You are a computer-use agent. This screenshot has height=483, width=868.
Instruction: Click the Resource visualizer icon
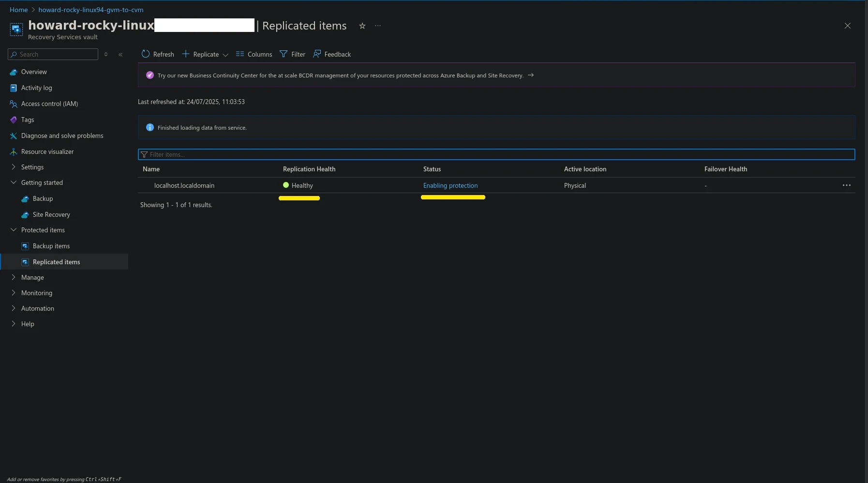point(14,151)
